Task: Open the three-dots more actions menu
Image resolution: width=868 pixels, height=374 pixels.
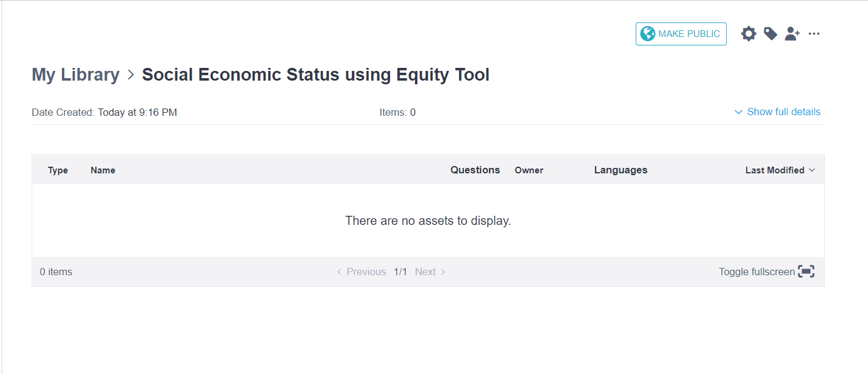Action: point(814,34)
